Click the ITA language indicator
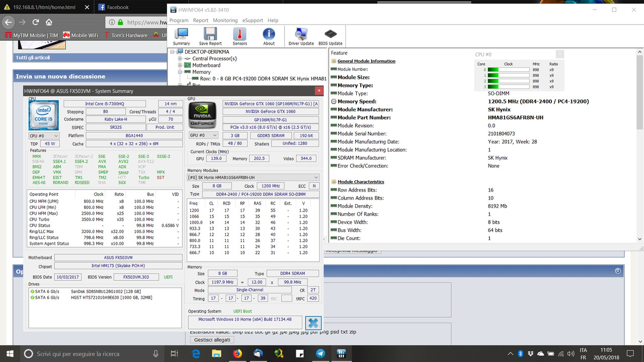 pos(583,350)
